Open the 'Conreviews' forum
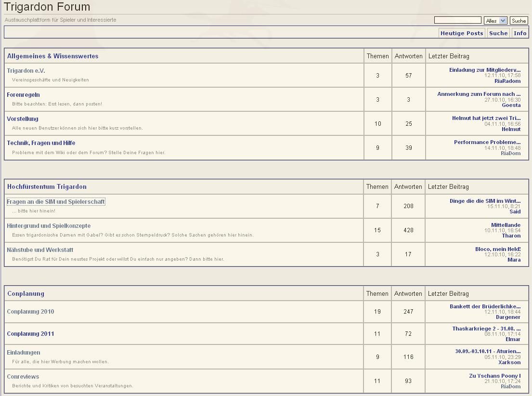Screen dimensions: 532x396 (23, 377)
